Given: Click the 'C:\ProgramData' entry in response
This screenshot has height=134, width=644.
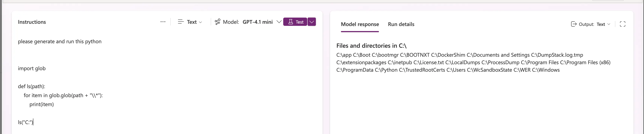Looking at the screenshot, I should tap(355, 70).
